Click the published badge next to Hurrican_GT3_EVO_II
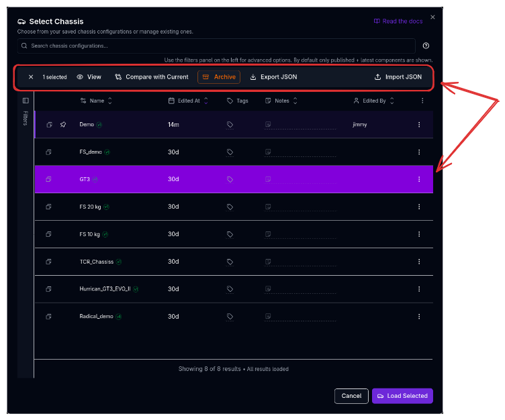This screenshot has height=420, width=505. pyautogui.click(x=136, y=289)
